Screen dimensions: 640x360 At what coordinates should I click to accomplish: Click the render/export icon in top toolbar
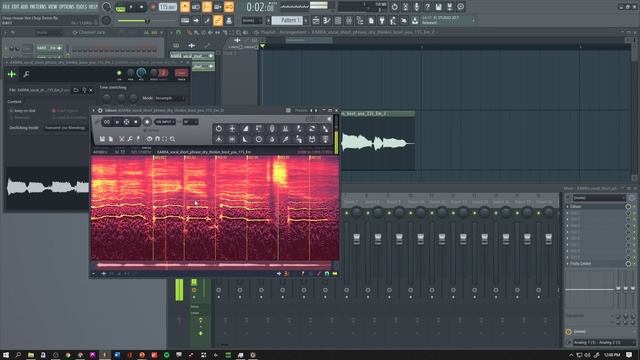coord(449,7)
